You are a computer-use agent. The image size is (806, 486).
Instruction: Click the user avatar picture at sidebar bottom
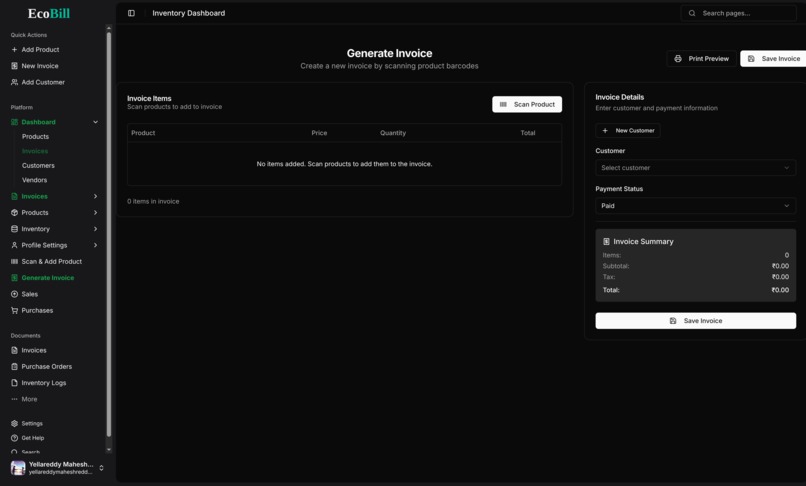coord(18,468)
